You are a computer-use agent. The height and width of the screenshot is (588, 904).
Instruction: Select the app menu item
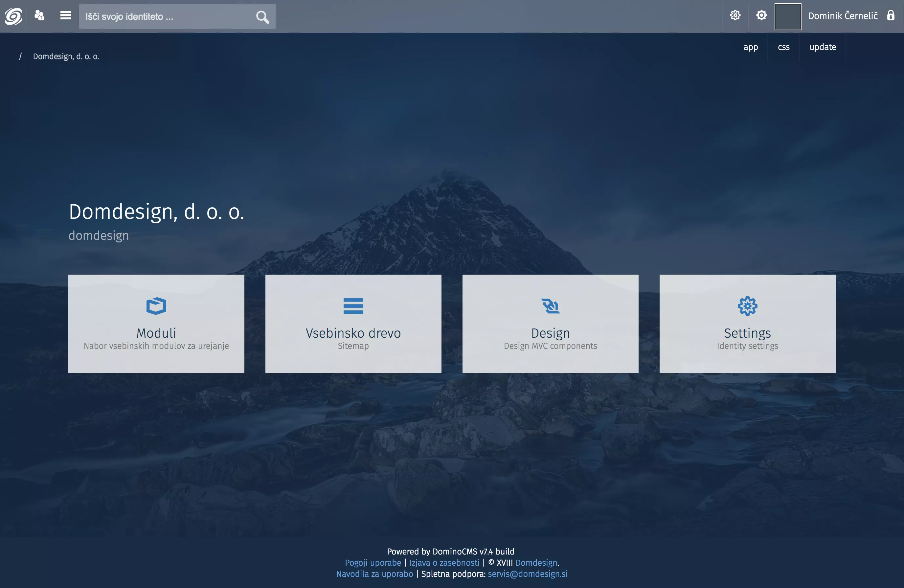[x=751, y=47]
